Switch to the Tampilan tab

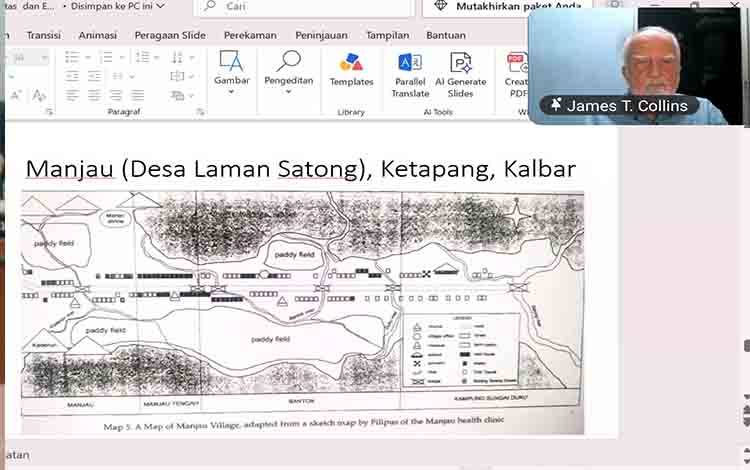pyautogui.click(x=387, y=35)
